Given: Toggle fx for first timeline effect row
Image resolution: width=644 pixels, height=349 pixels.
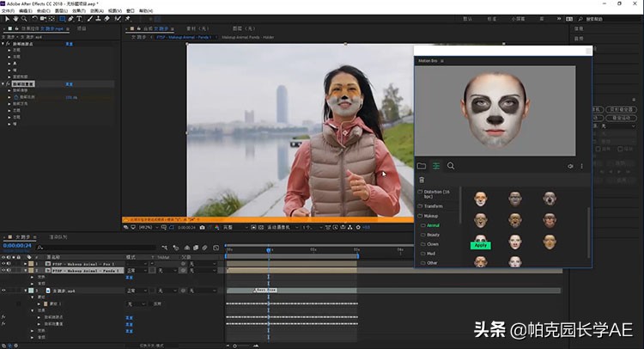Looking at the screenshot, I should click(x=3, y=317).
